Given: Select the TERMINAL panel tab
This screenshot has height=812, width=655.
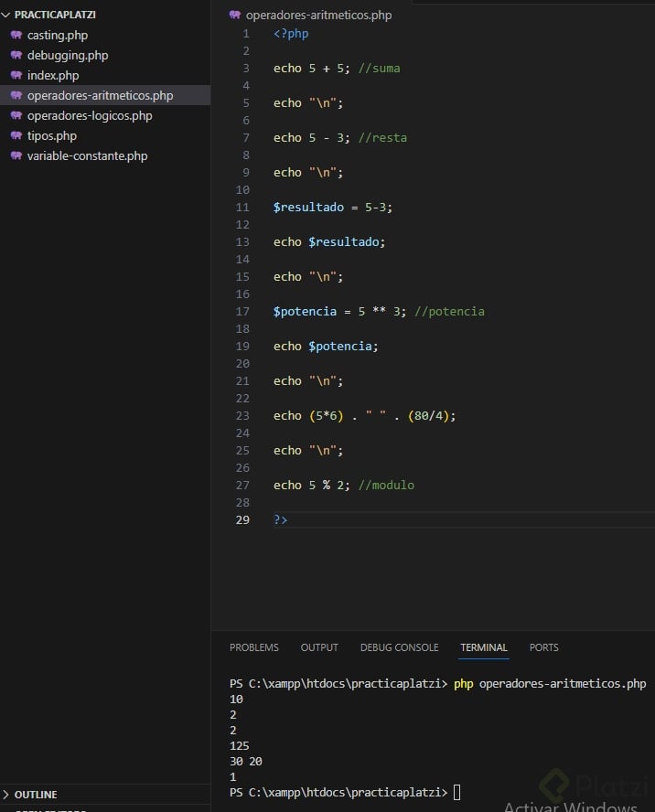Looking at the screenshot, I should 483,647.
